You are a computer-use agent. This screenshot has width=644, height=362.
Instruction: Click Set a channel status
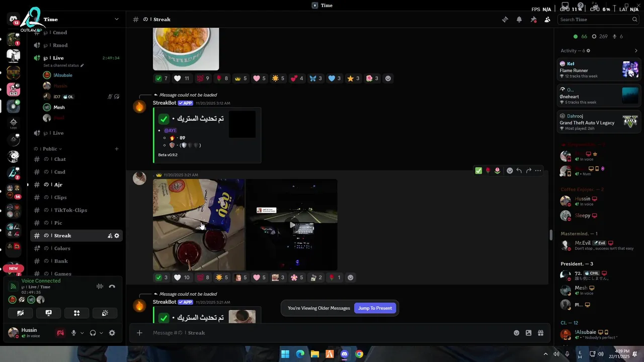coord(63,65)
